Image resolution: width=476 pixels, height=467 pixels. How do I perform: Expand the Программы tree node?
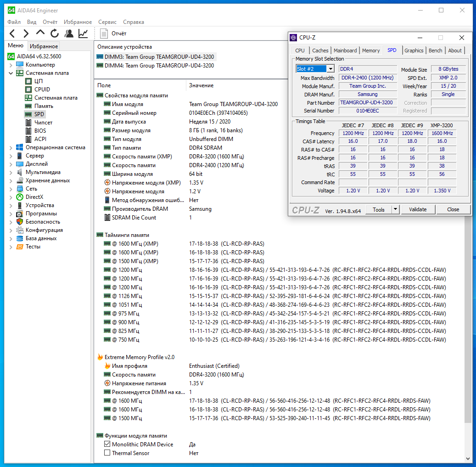coord(11,214)
